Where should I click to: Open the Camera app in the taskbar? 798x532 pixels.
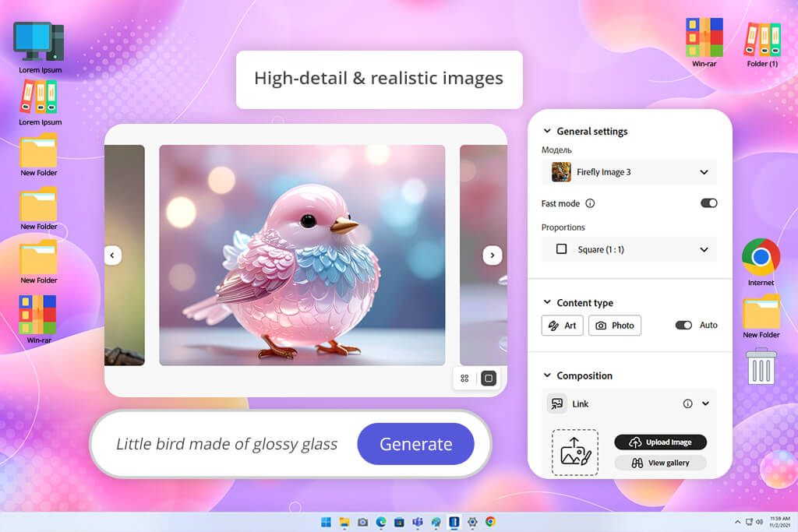(x=363, y=522)
